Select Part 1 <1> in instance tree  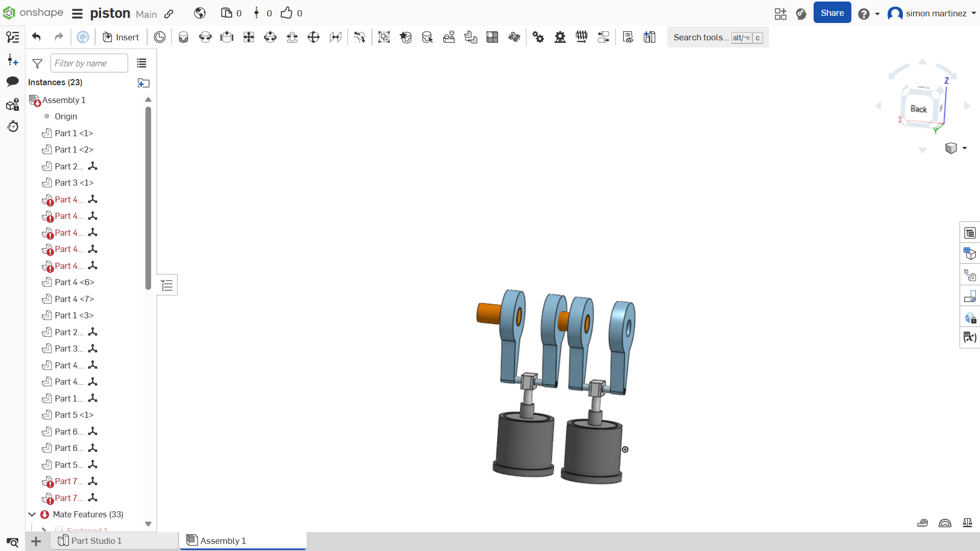click(x=73, y=133)
